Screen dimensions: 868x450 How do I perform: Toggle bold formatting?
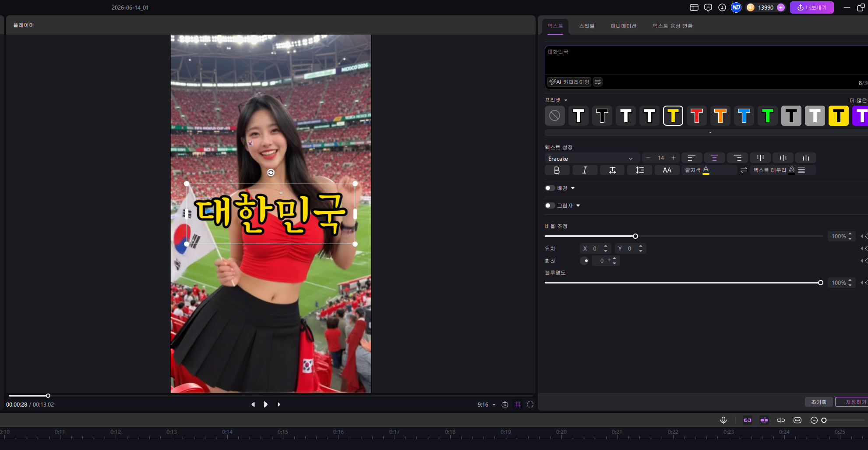(557, 170)
